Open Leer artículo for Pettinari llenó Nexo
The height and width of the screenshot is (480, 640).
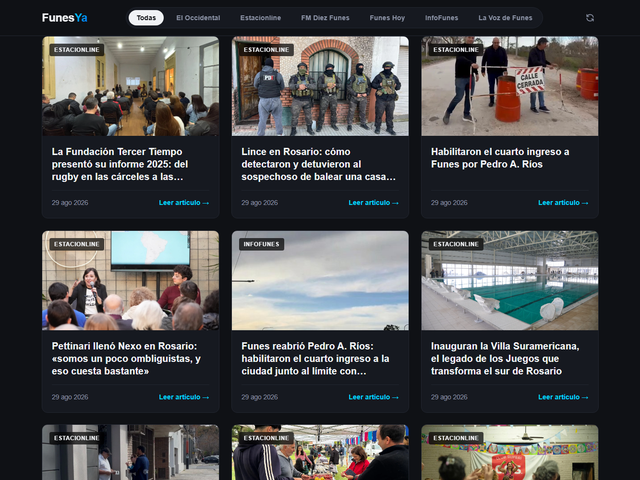[x=184, y=397]
